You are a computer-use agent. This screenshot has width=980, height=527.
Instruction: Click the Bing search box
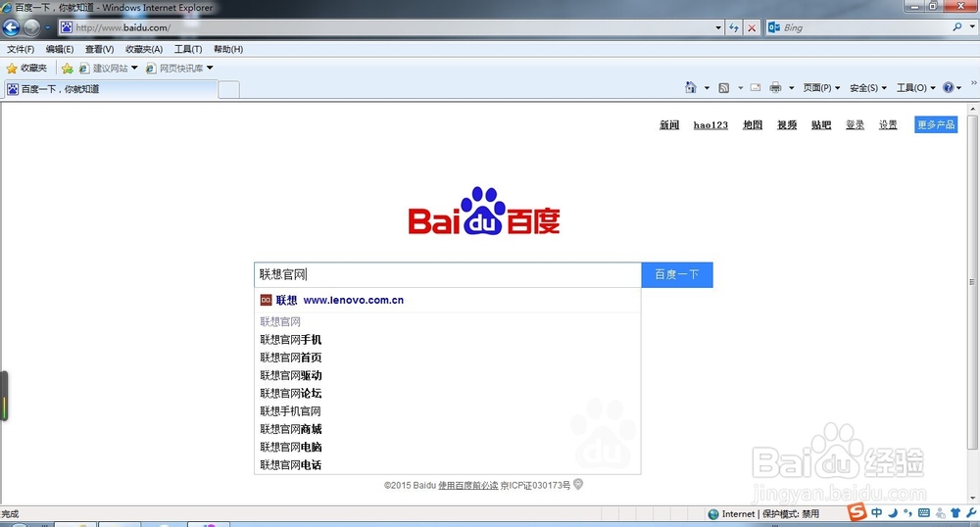(x=865, y=27)
